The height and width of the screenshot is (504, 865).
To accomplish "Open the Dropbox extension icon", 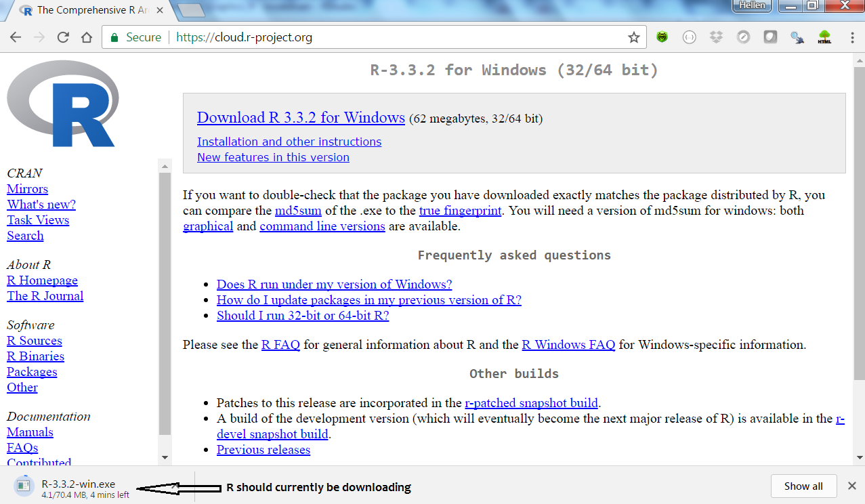I will (x=716, y=38).
